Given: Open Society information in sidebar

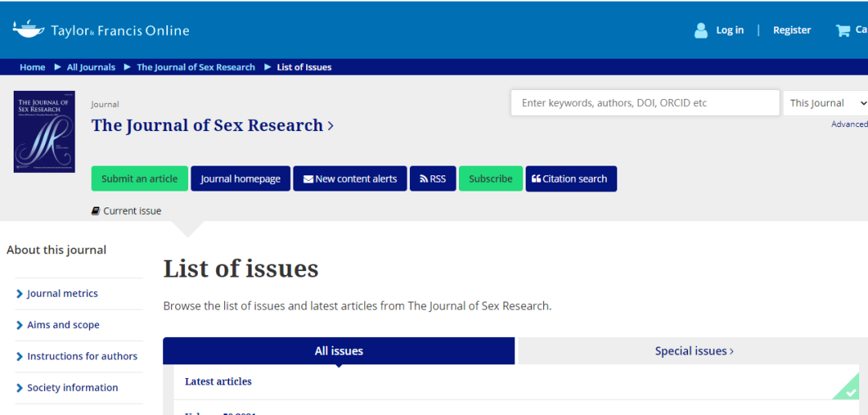Looking at the screenshot, I should pos(72,388).
